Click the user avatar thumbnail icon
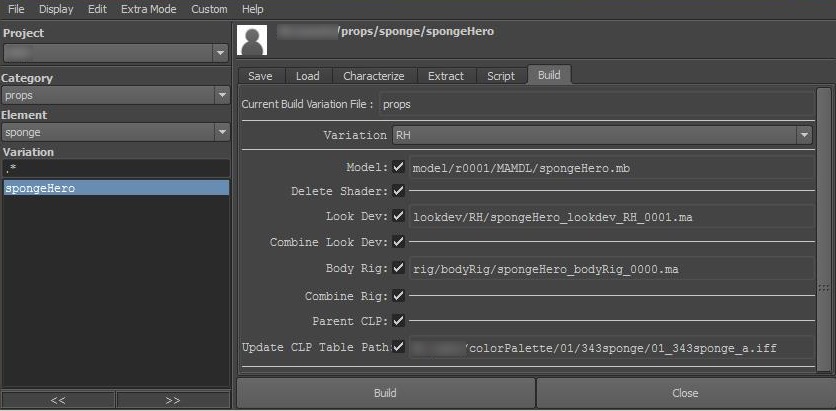Image resolution: width=836 pixels, height=411 pixels. pos(252,41)
